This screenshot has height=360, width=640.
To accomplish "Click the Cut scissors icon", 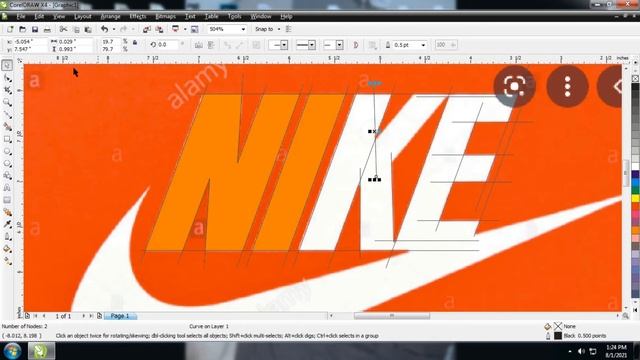I will click(x=63, y=29).
